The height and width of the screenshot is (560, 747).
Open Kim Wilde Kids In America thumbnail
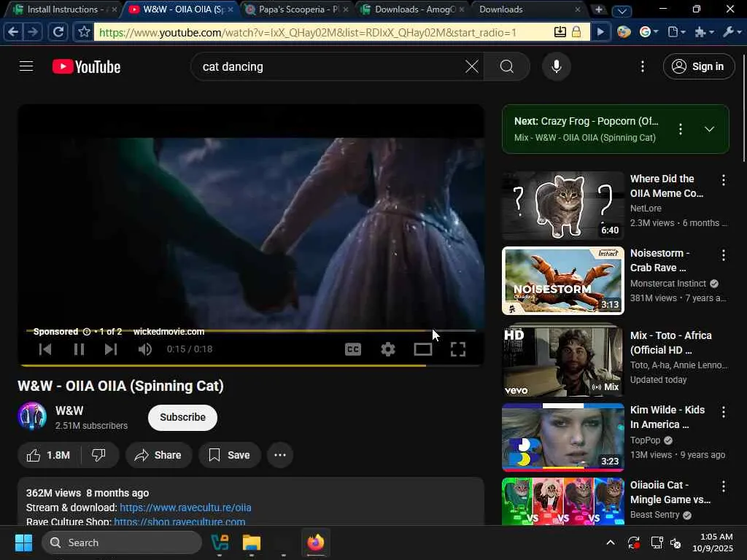click(x=563, y=437)
